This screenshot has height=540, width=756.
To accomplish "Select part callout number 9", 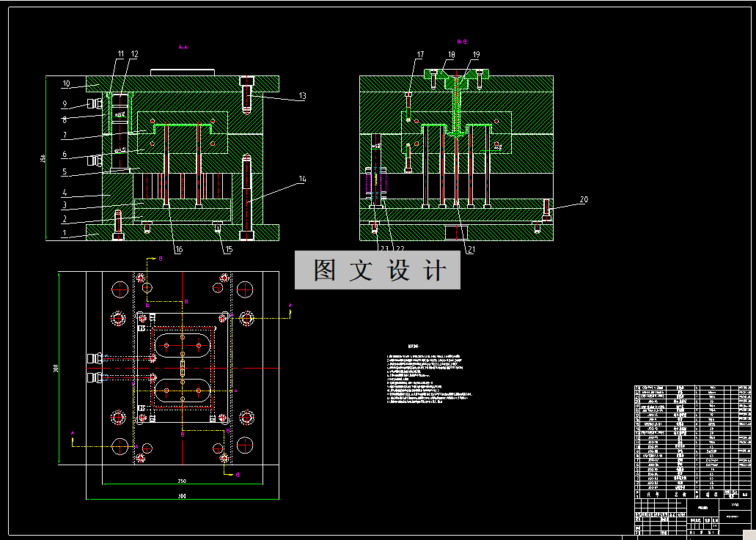I will [65, 103].
